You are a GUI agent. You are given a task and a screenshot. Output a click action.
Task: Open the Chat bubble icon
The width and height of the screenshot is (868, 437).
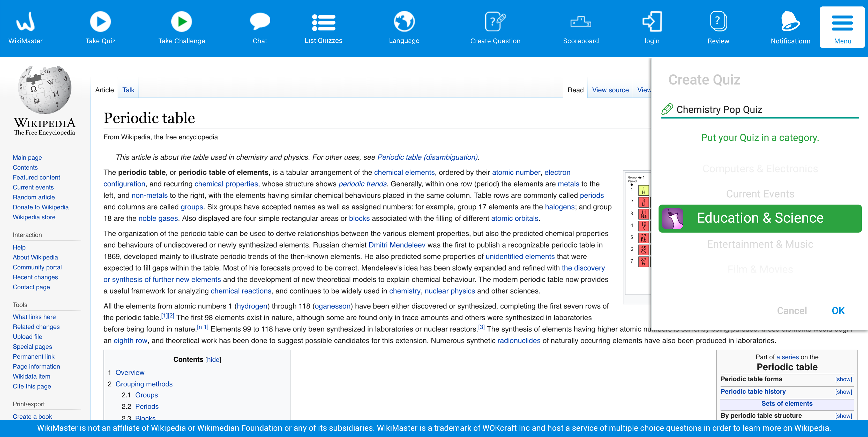click(x=260, y=21)
